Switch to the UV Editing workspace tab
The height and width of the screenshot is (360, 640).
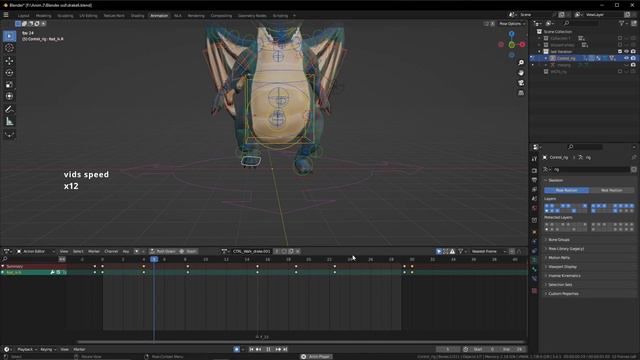pos(89,16)
